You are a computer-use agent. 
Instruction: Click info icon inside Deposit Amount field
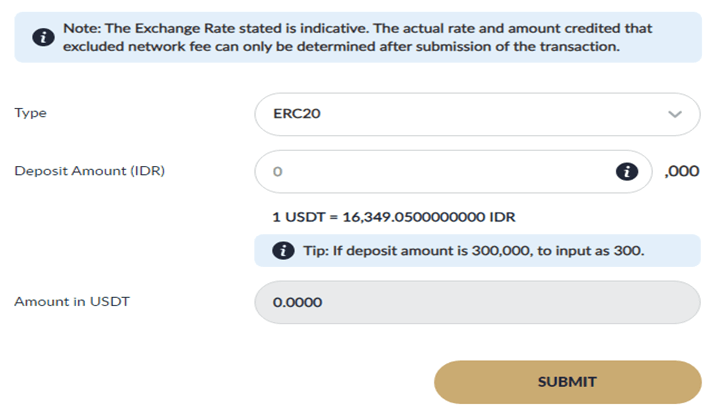[626, 171]
